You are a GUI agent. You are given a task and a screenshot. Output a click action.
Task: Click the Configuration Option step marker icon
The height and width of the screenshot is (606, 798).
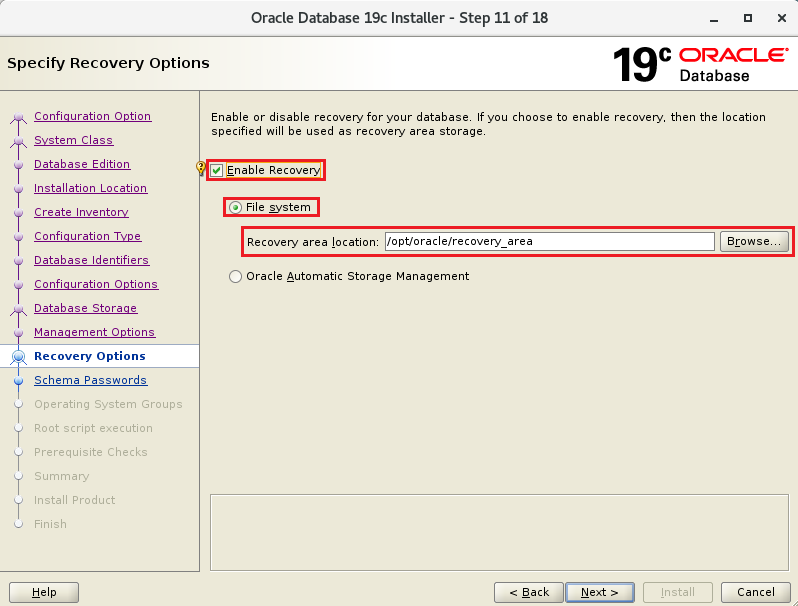click(19, 118)
